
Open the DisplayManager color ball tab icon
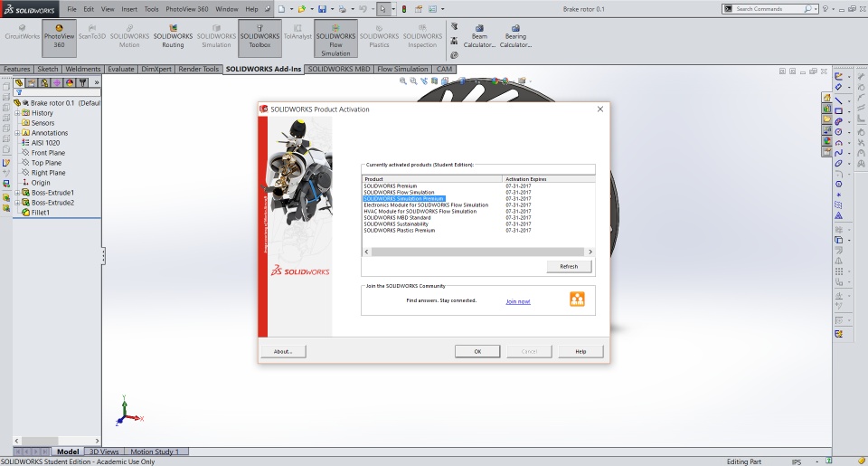pos(70,82)
